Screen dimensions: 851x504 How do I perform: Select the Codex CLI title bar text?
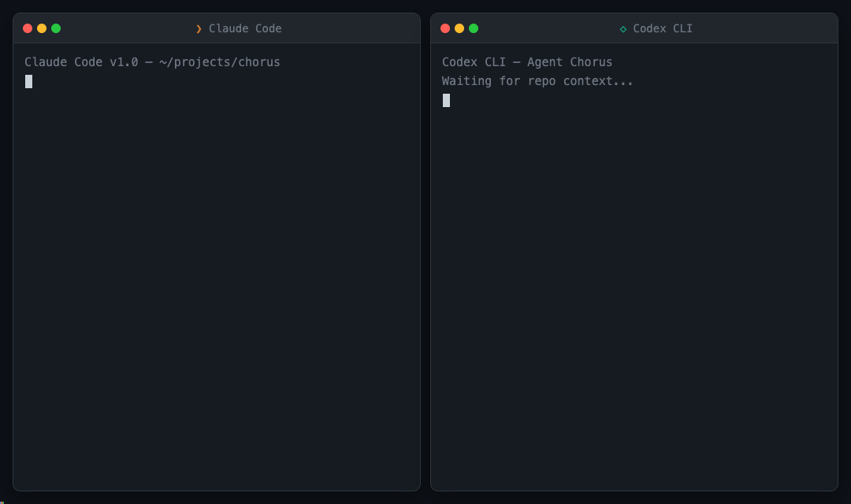[664, 28]
